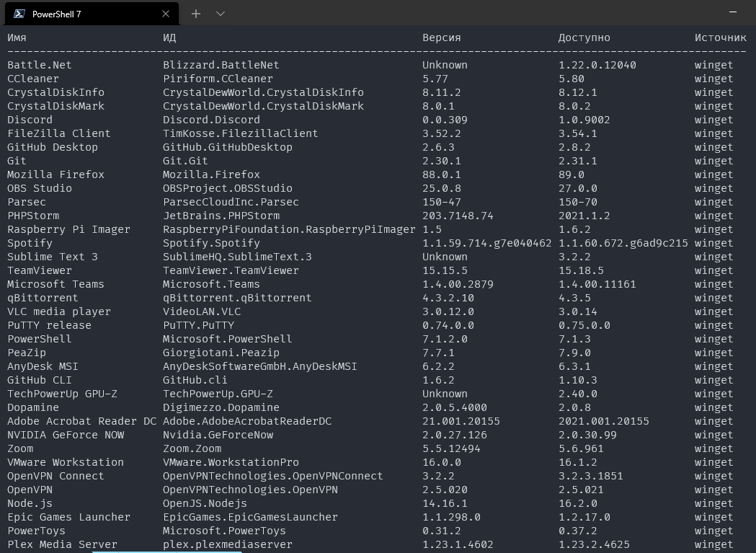Click Spotify's available version 1.1.60.672.g6ad9c215

pos(623,243)
